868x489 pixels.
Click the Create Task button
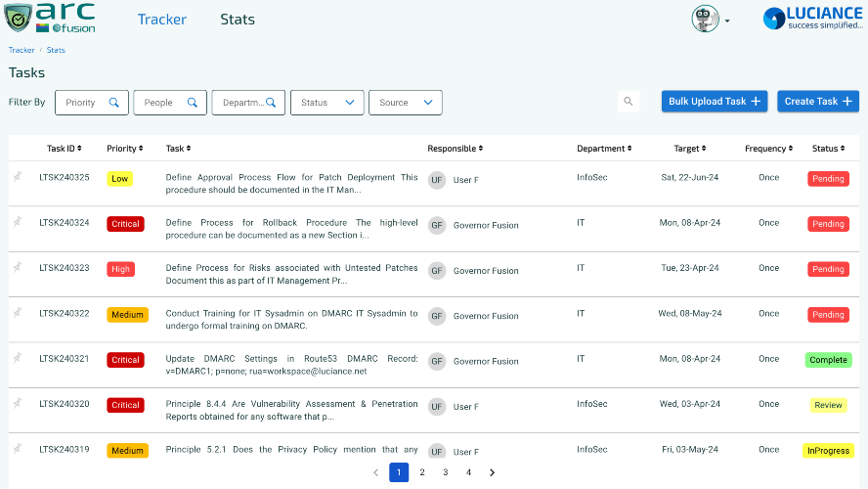pyautogui.click(x=817, y=102)
